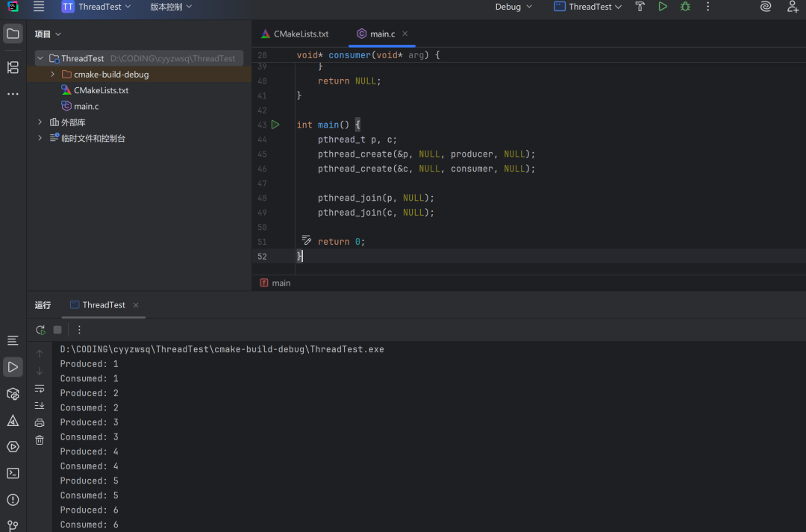Clear console with the trash icon

pyautogui.click(x=40, y=440)
